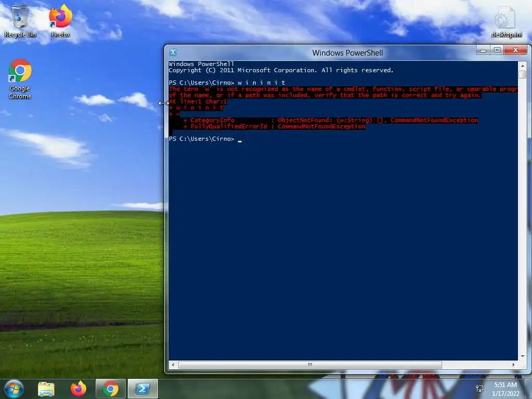The image size is (532, 399).
Task: Switch to Chrome in the taskbar
Action: click(x=111, y=389)
